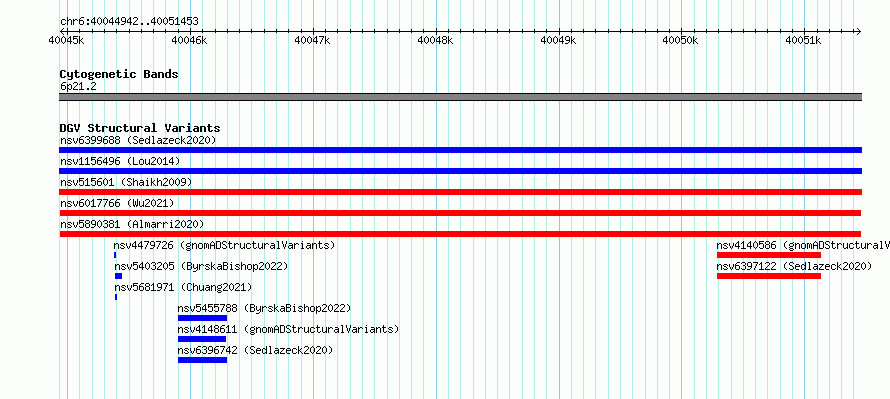Open nsv4148611 (gnomADStructuralVariants) label
The width and height of the screenshot is (890, 399).
tap(288, 329)
